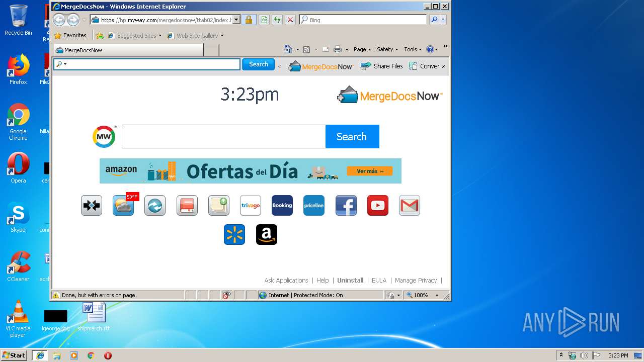This screenshot has height=362, width=644.
Task: Expand the zoom level 100% dropdown
Action: pos(437,295)
